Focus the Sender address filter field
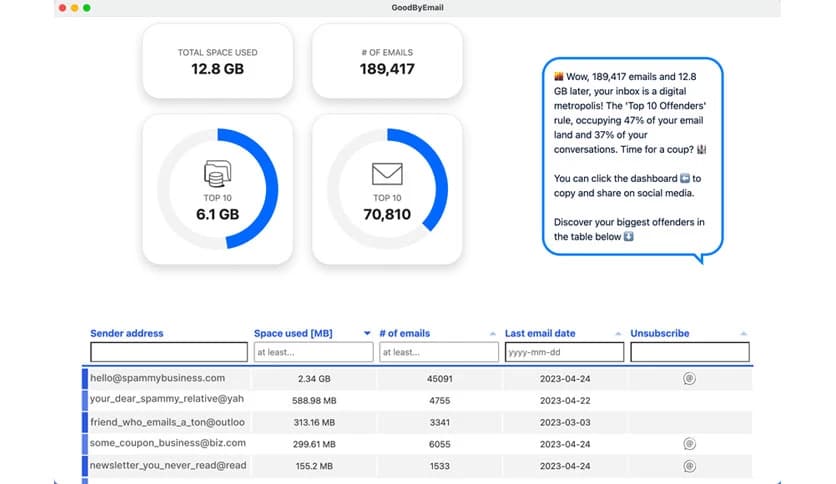Screen dimensions: 836x484 click(x=168, y=352)
